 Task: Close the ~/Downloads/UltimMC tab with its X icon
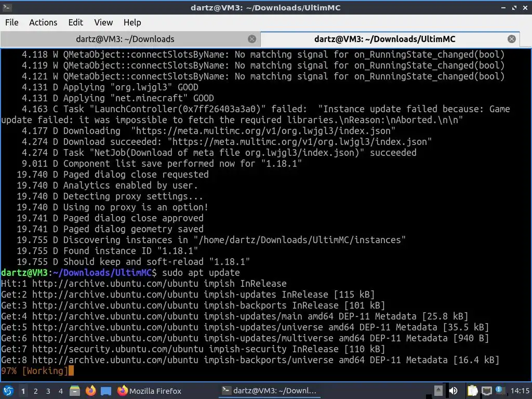click(512, 39)
